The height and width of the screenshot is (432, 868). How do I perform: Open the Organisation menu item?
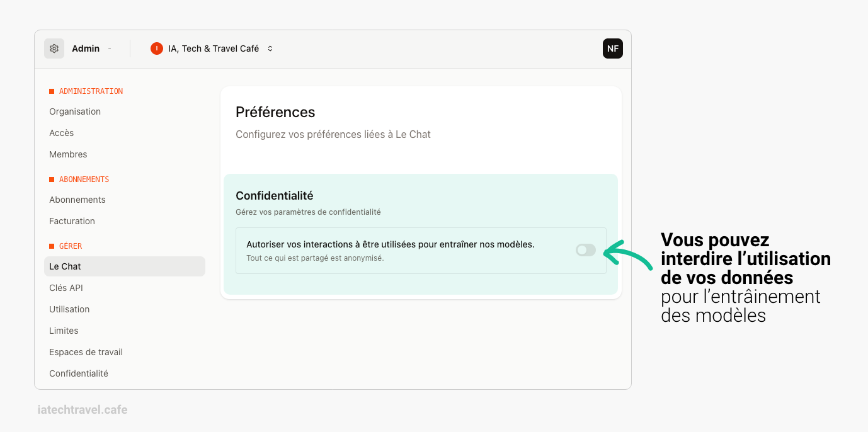[x=75, y=111]
